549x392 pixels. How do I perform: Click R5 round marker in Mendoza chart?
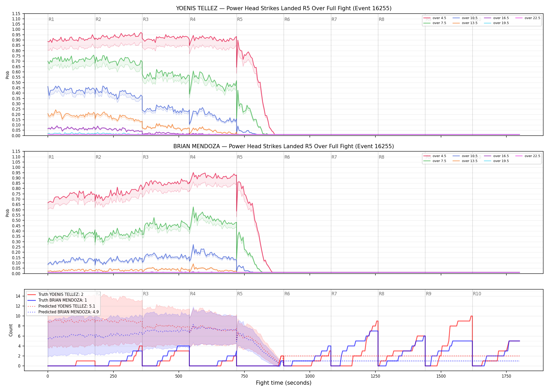[240, 157]
